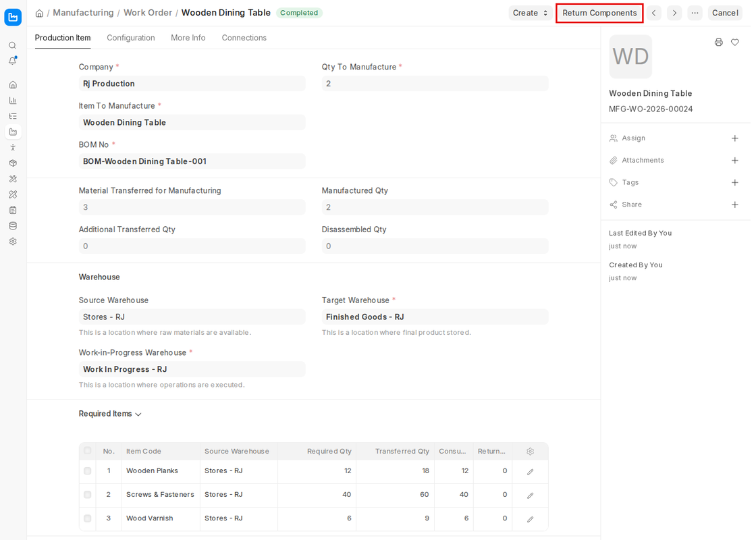The image size is (756, 540).
Task: Click the Item Code column header
Action: pyautogui.click(x=144, y=452)
